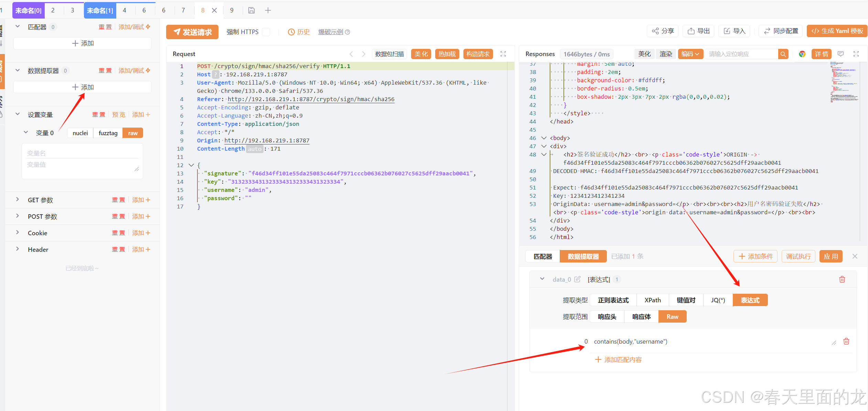
Task: Select 响应体 as extraction scope
Action: pos(641,317)
